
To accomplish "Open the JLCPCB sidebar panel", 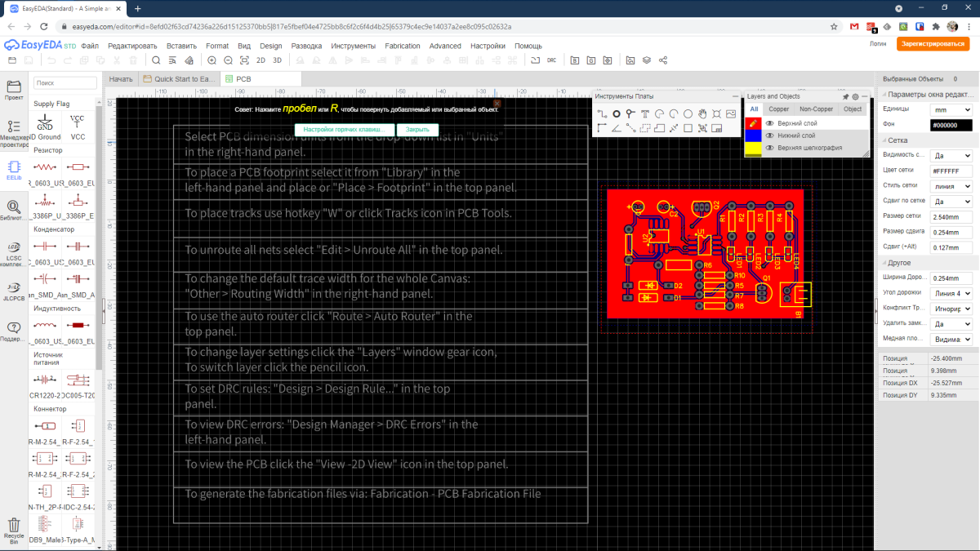I will tap(14, 291).
